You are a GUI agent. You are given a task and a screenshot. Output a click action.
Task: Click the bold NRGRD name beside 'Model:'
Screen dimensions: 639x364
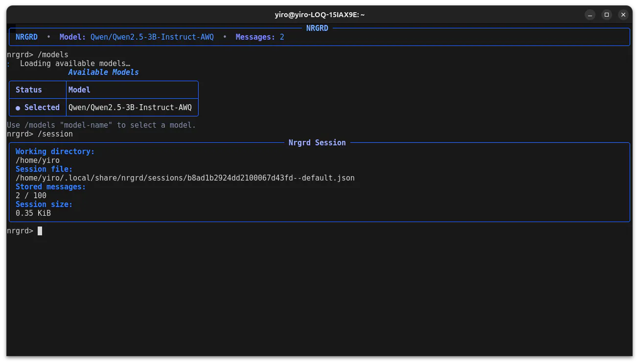tap(26, 37)
